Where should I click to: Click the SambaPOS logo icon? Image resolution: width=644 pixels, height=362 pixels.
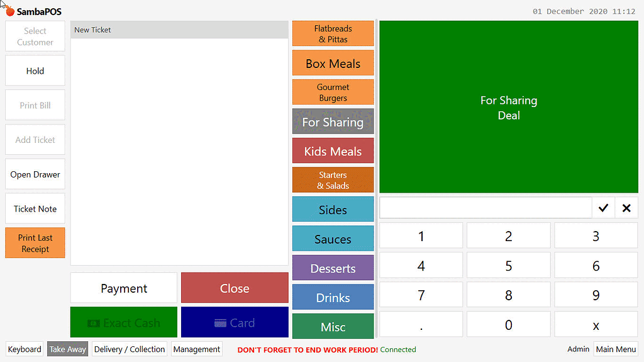[x=10, y=11]
